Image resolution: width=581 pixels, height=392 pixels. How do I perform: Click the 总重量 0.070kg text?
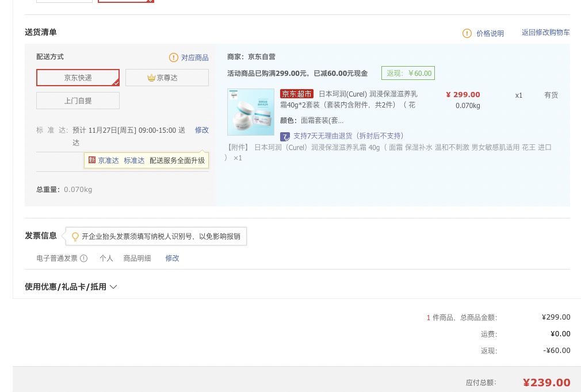[64, 190]
